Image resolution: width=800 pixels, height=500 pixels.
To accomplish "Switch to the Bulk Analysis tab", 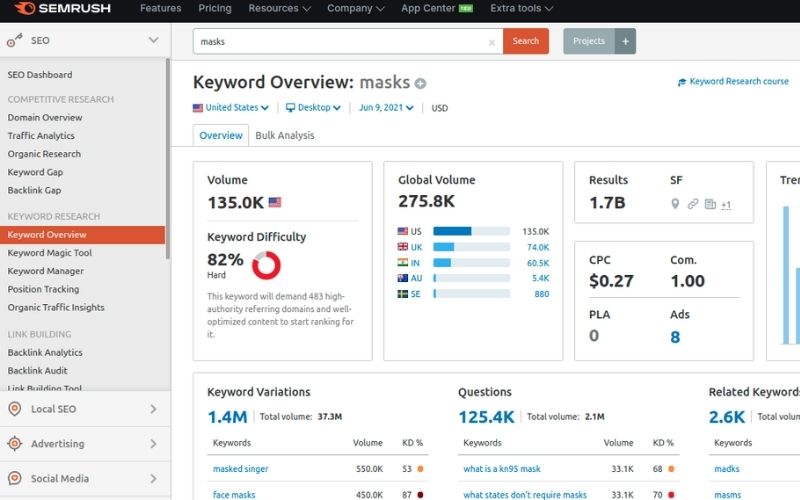I will point(285,135).
